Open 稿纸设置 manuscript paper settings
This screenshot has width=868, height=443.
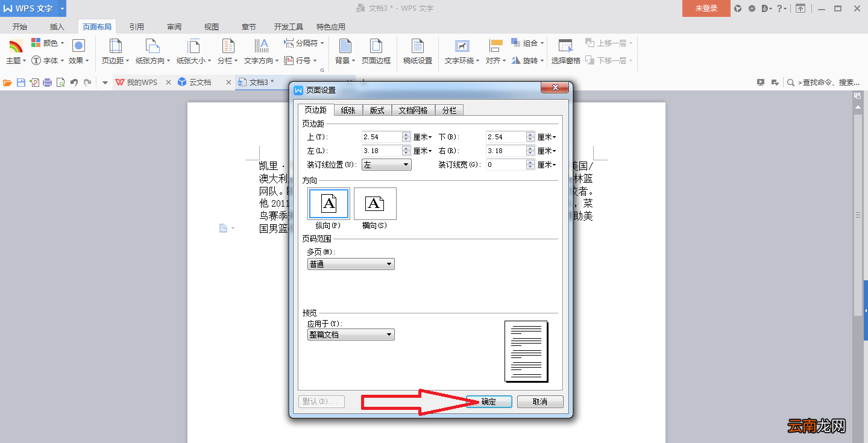coord(418,51)
